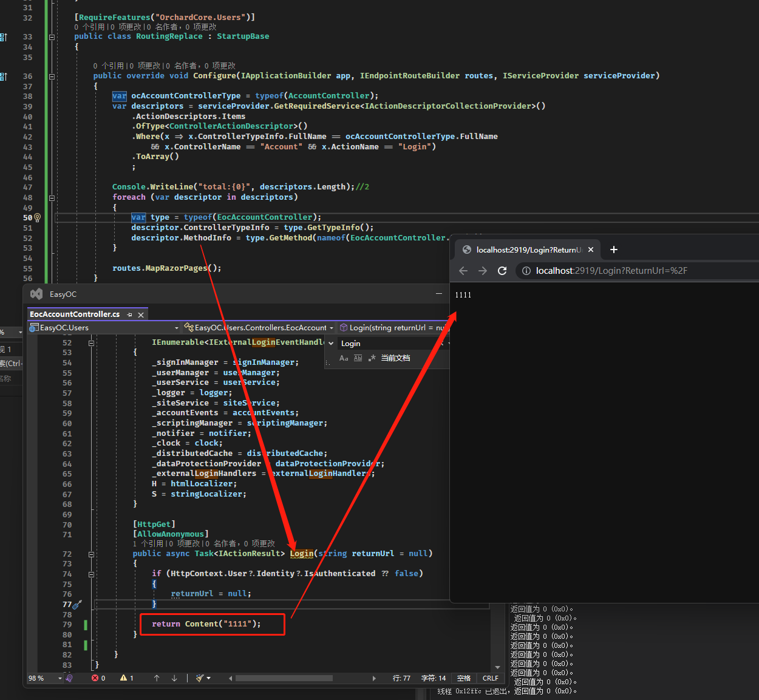This screenshot has width=759, height=700.
Task: Click the browser forward arrow
Action: [483, 271]
